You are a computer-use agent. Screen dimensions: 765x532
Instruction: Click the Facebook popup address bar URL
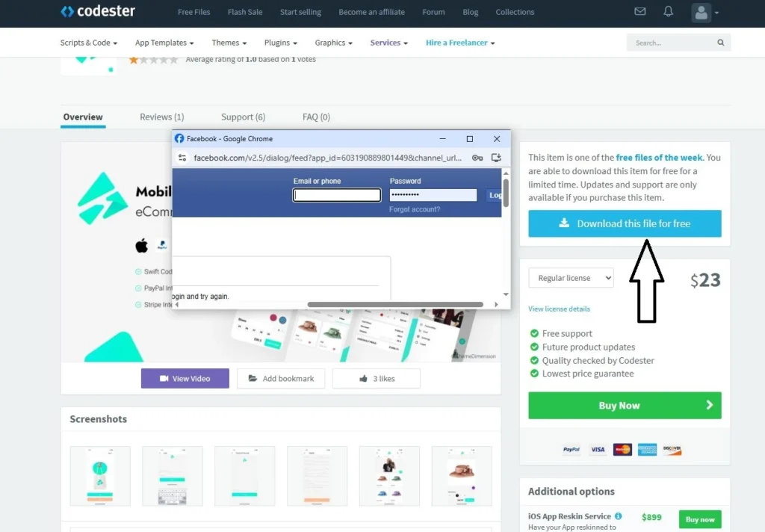tap(327, 158)
